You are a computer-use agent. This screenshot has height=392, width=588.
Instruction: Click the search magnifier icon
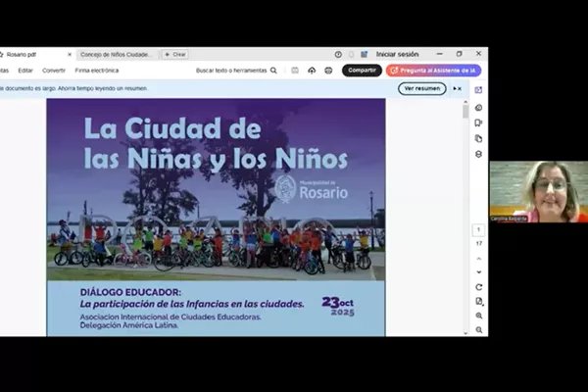273,71
